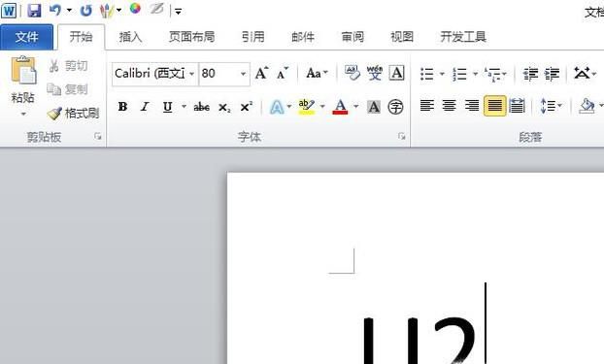Open the font size dropdown arrow
Screen dimensions: 604x364
(243, 74)
